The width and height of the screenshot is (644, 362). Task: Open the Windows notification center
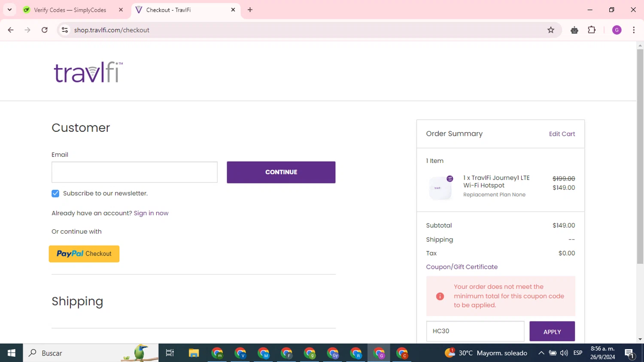coord(630,353)
